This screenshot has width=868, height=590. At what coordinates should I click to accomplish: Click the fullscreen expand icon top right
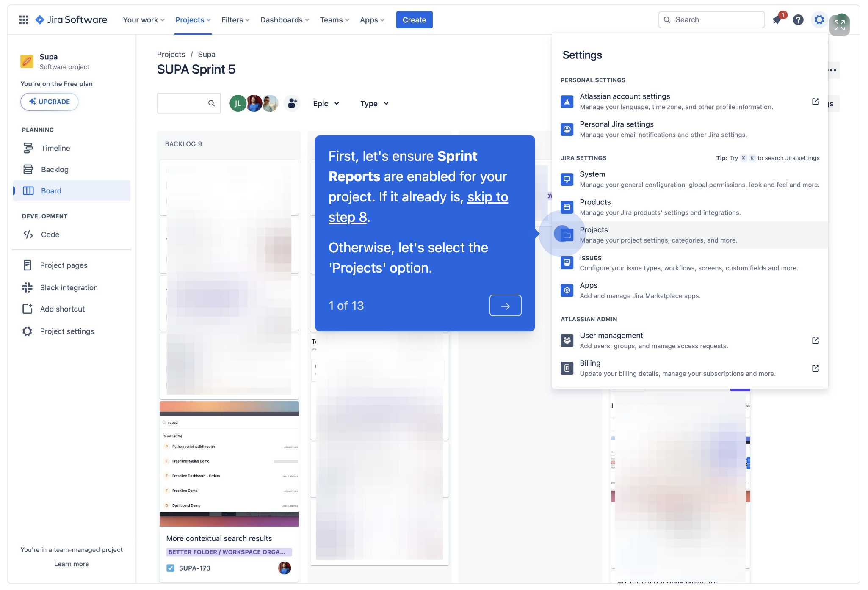[840, 25]
